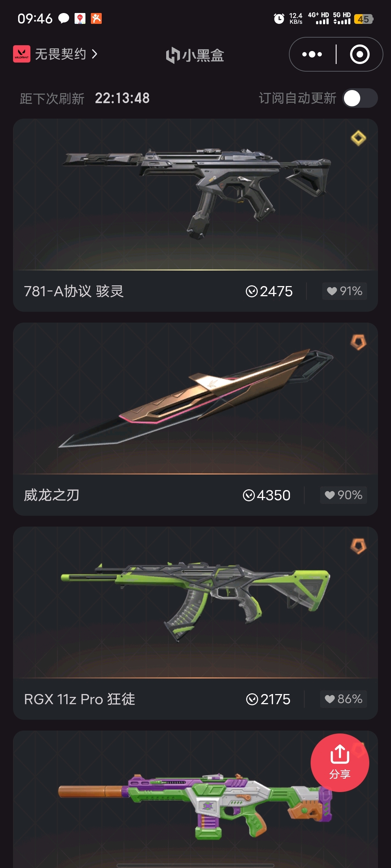Like the 威龙之刃 skin showing 90%
The height and width of the screenshot is (868, 391).
344,495
